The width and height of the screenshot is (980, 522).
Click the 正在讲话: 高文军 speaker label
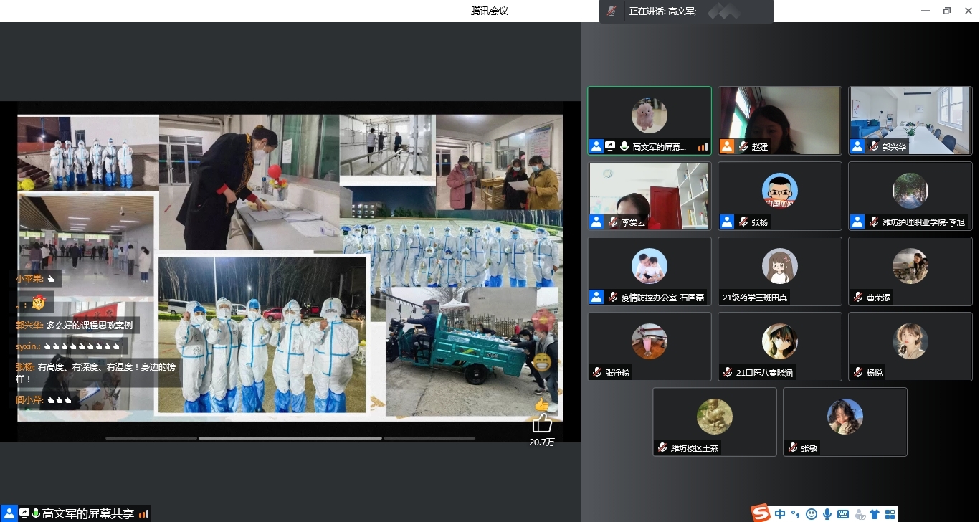[662, 11]
